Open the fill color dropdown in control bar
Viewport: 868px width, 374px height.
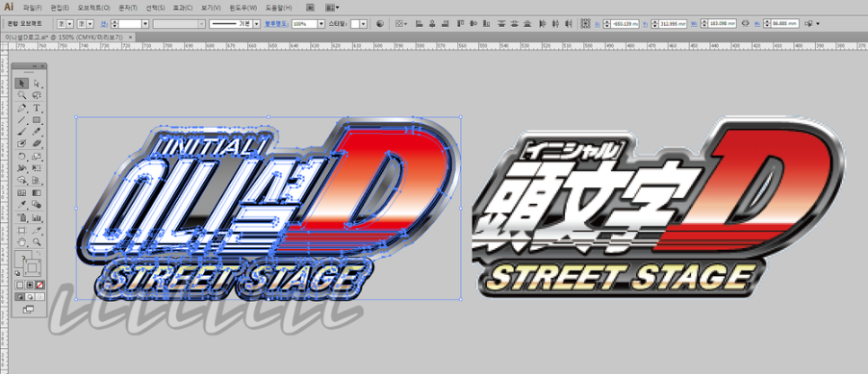tap(69, 24)
